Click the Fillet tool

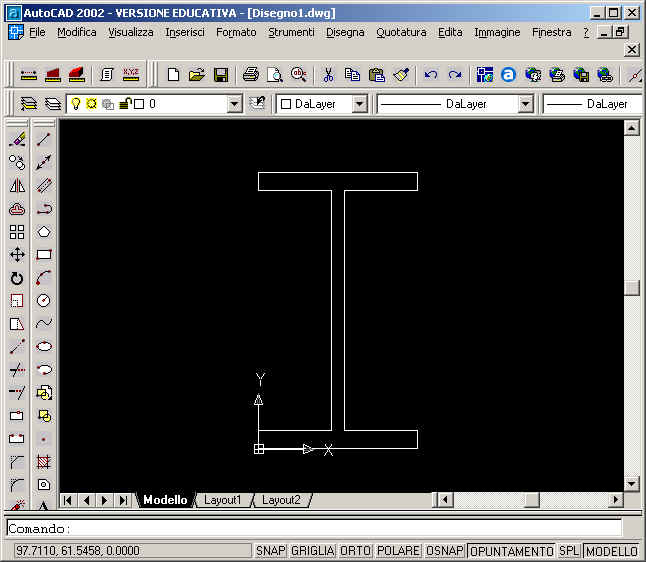pos(17,485)
